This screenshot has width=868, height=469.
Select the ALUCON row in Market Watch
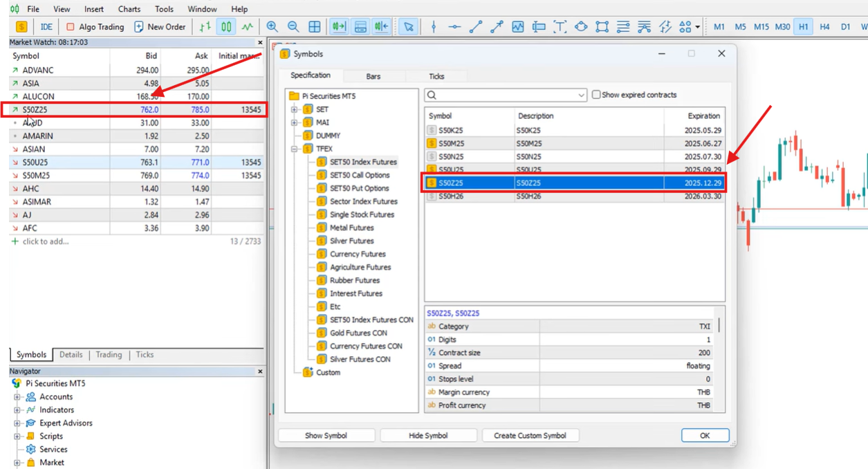136,96
